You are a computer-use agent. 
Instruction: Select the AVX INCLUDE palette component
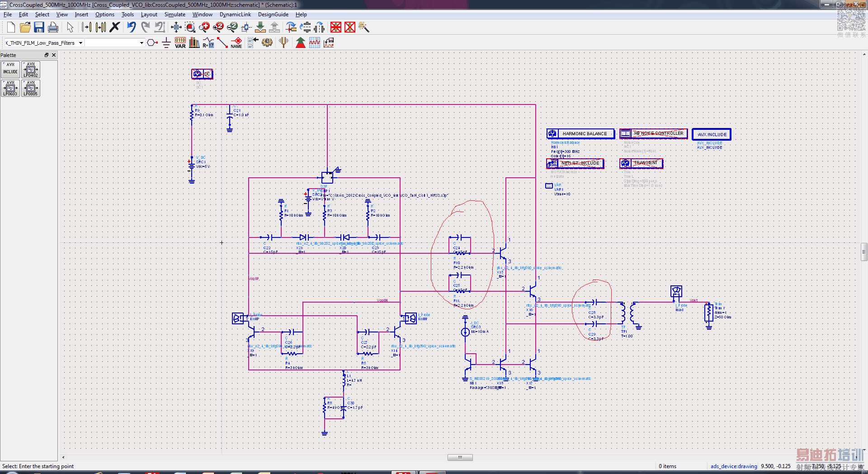(10, 70)
